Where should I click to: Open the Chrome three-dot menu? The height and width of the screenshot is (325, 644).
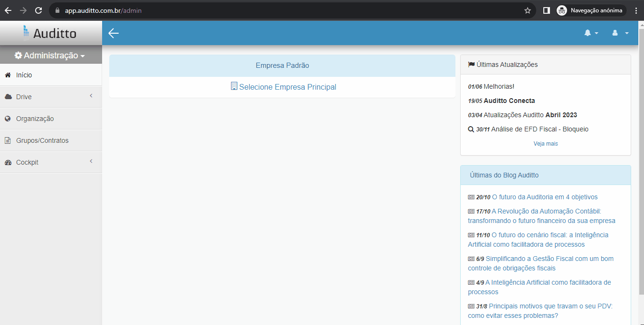(x=636, y=10)
